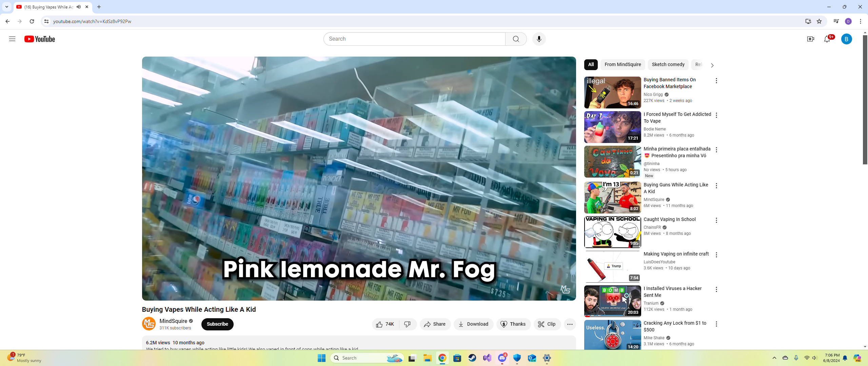Open the Buying Guns While Acting Like A Kid thumbnail
The height and width of the screenshot is (366, 868).
click(612, 197)
